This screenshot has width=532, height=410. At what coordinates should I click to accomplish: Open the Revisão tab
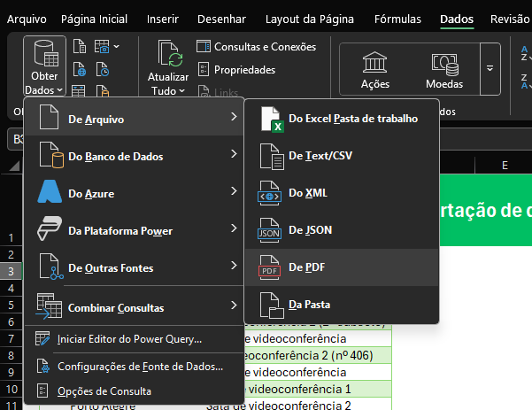click(510, 19)
